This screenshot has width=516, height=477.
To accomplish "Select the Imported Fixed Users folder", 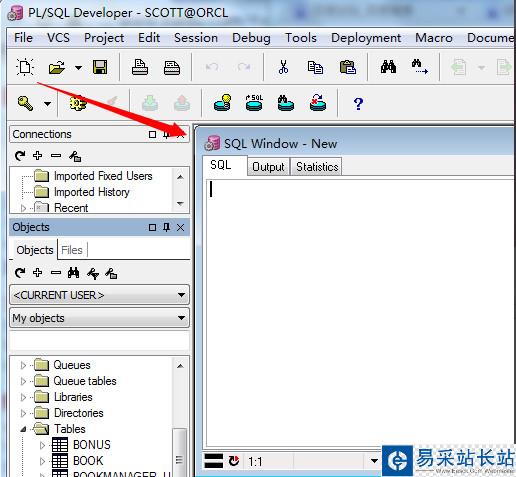I will [103, 176].
